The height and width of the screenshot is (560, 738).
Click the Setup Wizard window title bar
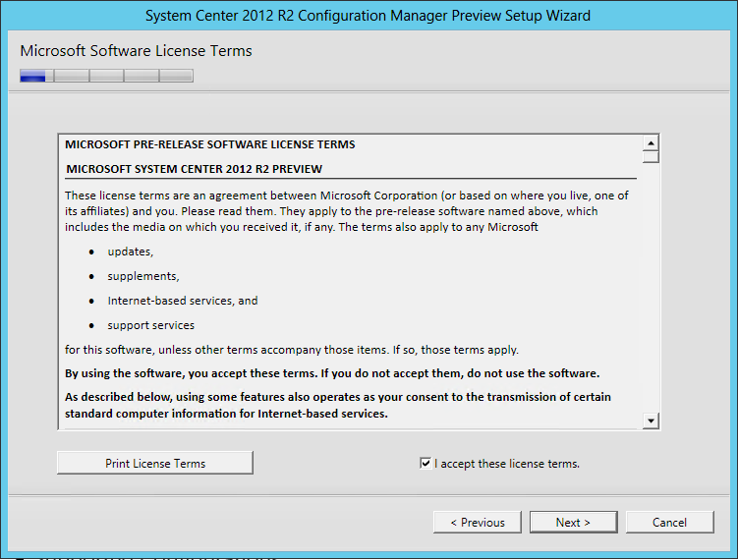click(369, 16)
